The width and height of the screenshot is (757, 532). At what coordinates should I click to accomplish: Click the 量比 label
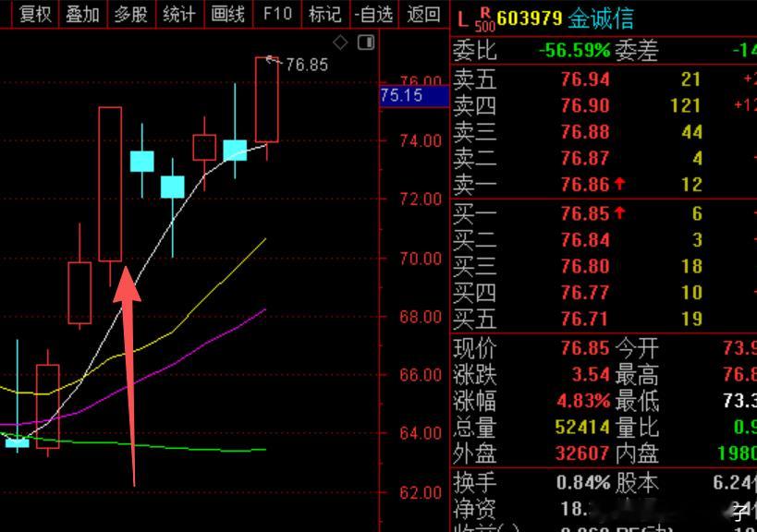point(637,427)
